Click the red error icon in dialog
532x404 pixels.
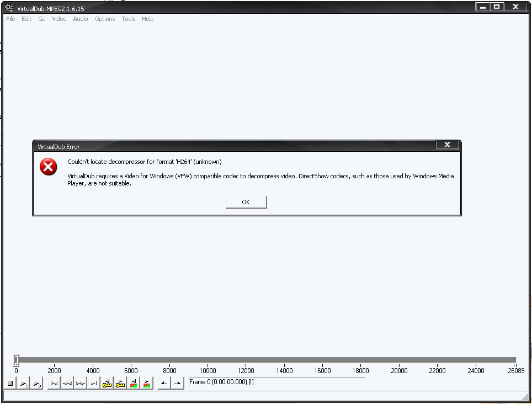pos(48,167)
